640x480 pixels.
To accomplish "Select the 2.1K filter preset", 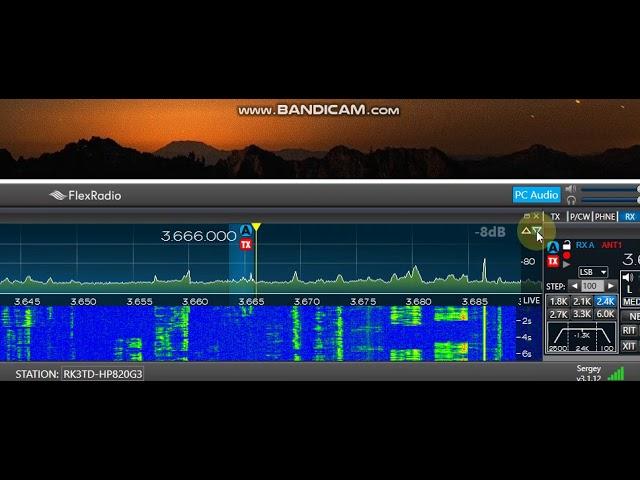I will pyautogui.click(x=582, y=302).
